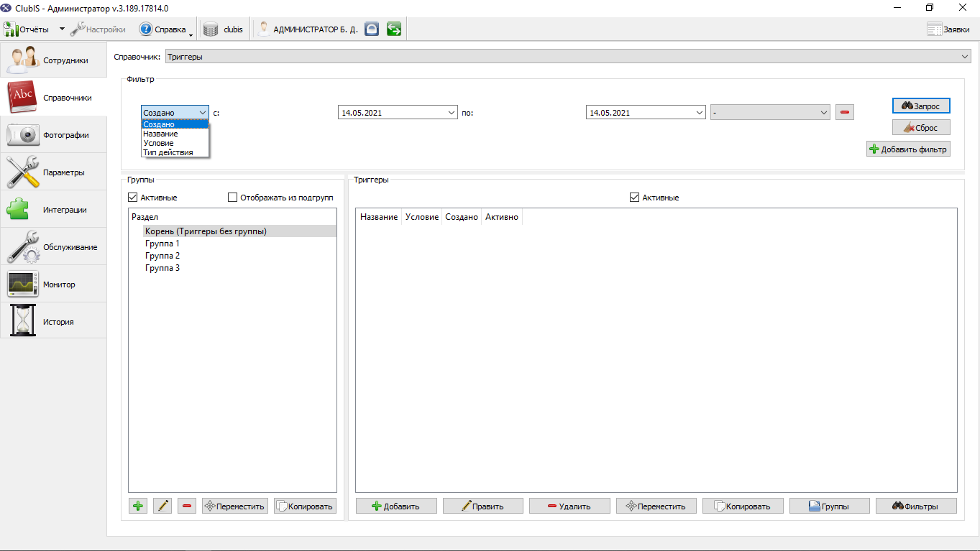Click the red minus remove filter button

845,113
